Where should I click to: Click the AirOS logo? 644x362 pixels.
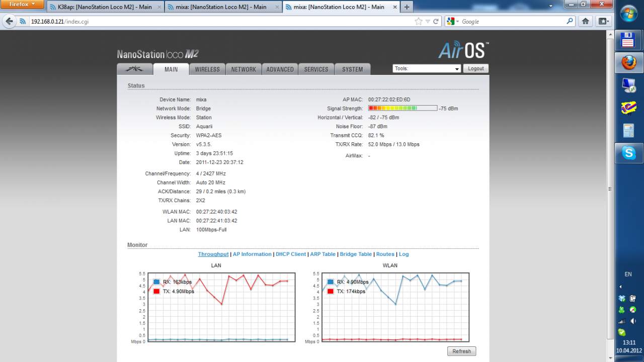click(x=463, y=50)
